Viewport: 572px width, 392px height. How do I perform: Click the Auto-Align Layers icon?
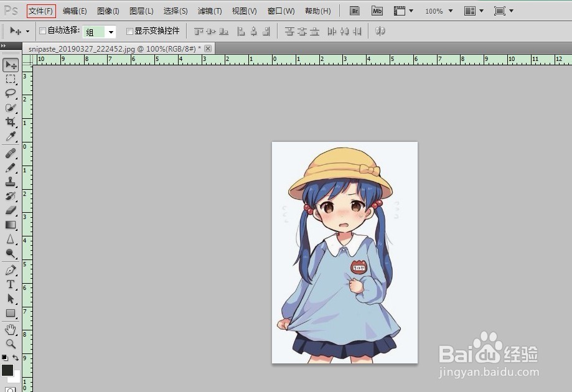380,31
